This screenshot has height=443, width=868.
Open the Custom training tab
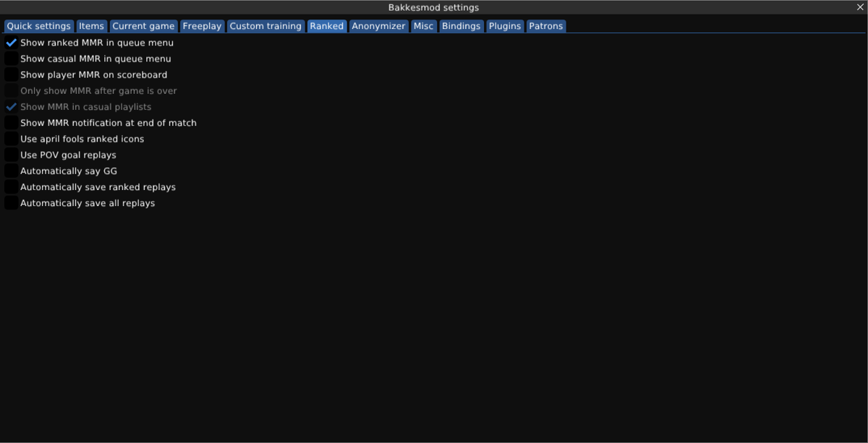[x=265, y=26]
